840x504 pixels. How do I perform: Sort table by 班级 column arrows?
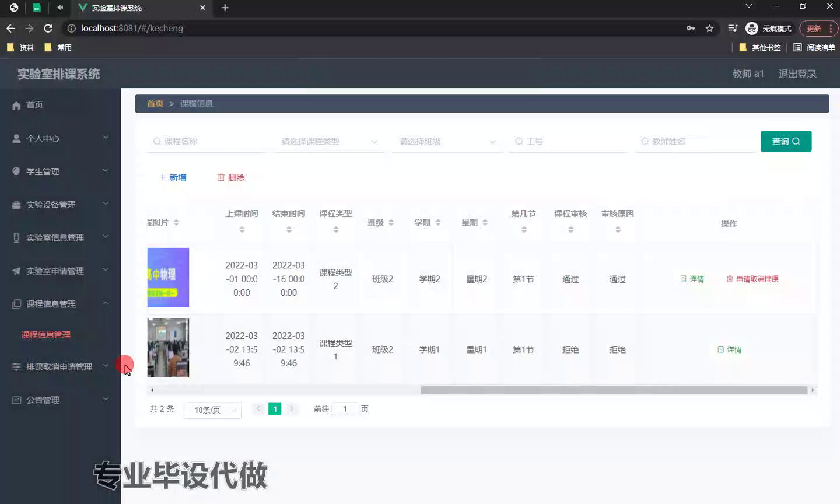pos(391,223)
